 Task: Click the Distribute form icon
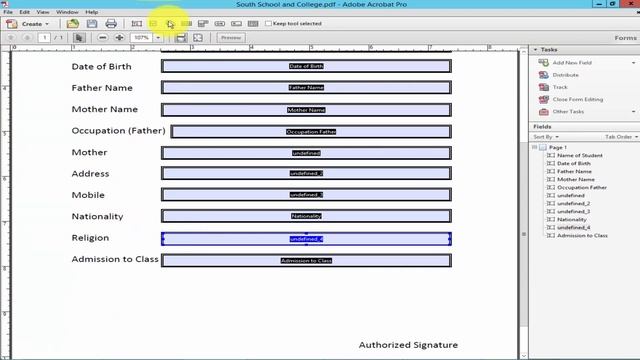(543, 75)
